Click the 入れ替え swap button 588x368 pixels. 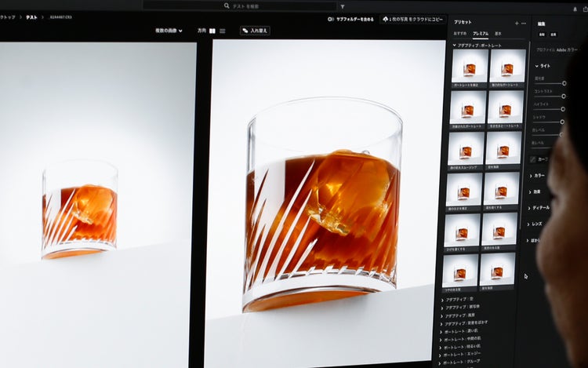(x=255, y=31)
